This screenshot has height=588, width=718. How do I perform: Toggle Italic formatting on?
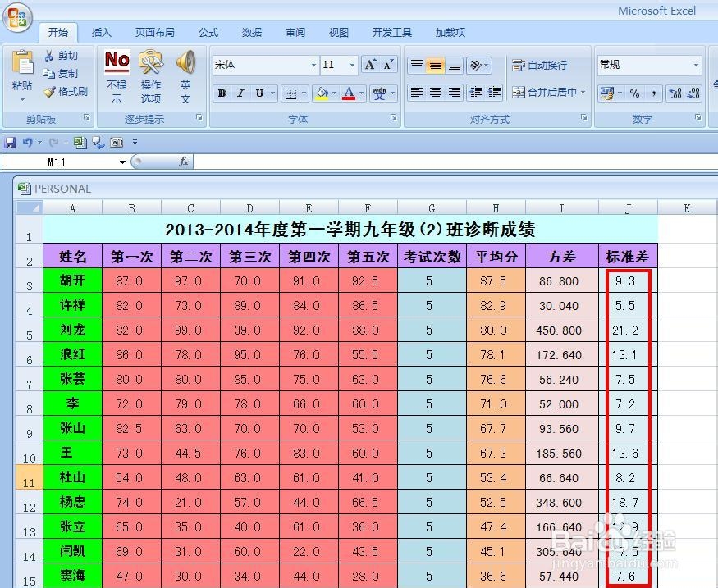pos(239,93)
